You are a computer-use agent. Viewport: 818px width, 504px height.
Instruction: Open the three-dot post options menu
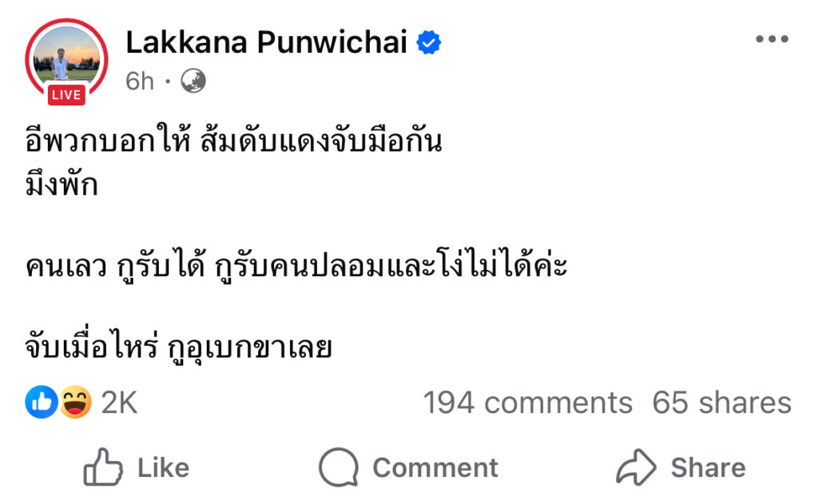pos(772,41)
